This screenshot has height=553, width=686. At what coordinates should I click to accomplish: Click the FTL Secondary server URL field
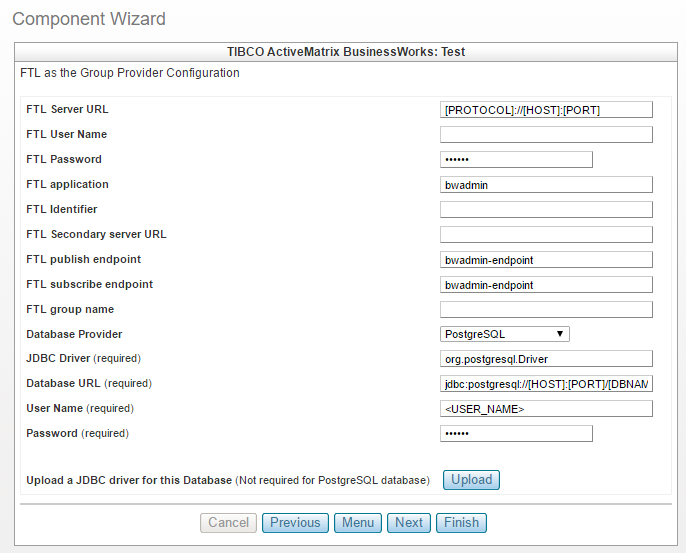[x=546, y=235]
